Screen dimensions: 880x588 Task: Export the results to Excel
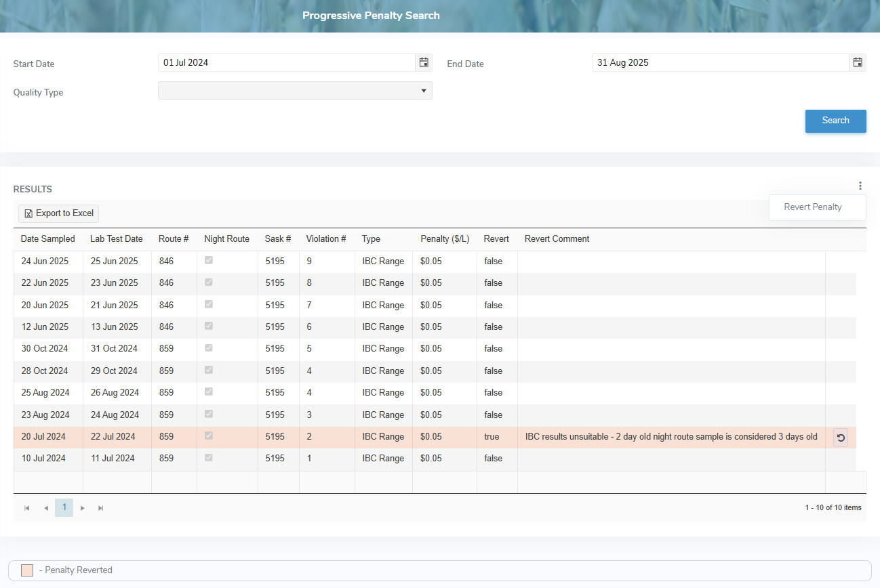coord(58,213)
